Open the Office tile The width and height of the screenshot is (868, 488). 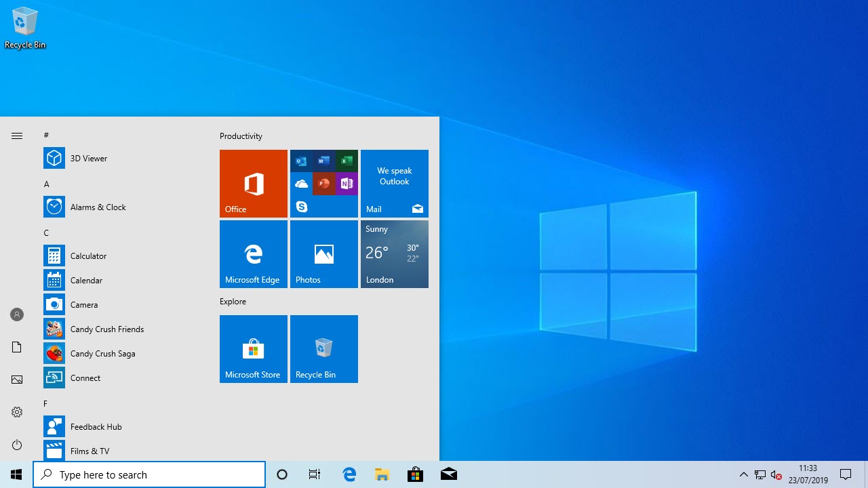click(x=253, y=184)
